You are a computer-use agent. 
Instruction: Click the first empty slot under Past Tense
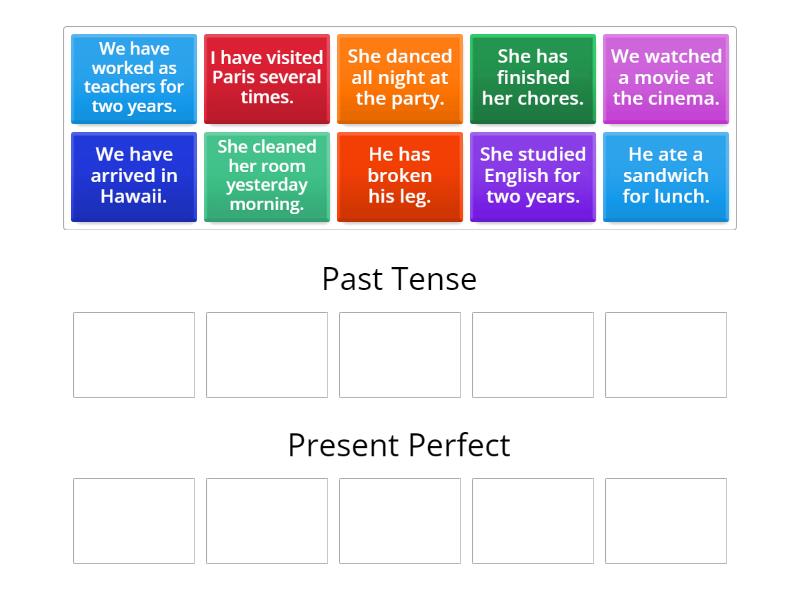click(x=133, y=355)
